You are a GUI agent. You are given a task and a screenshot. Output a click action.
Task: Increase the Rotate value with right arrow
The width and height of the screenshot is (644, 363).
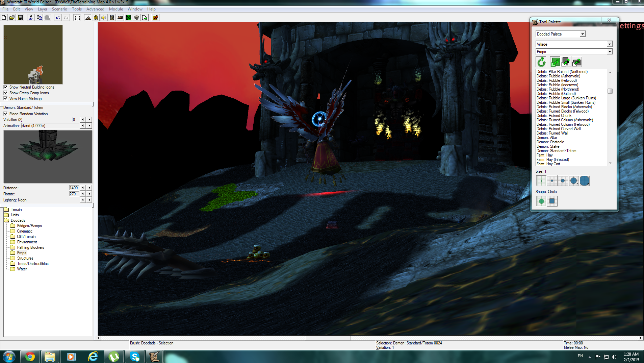[89, 194]
